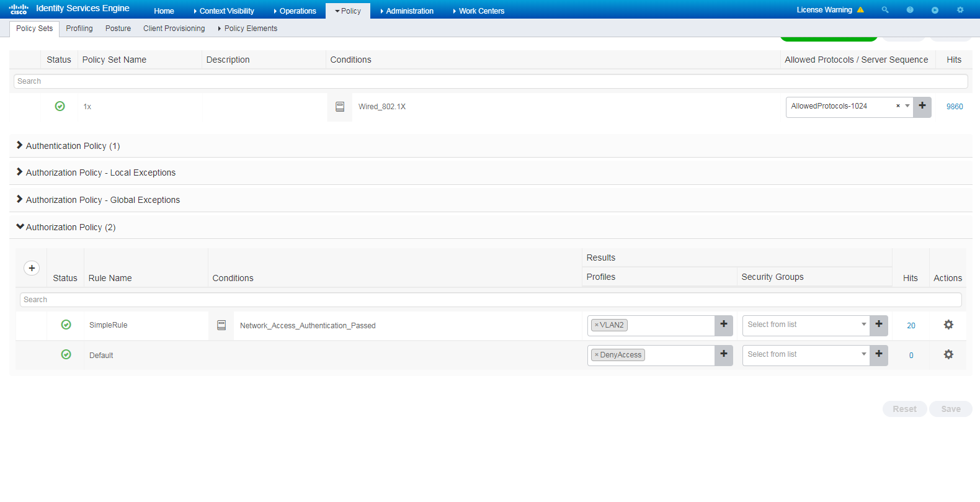Switch to Profiling tab

[79, 29]
